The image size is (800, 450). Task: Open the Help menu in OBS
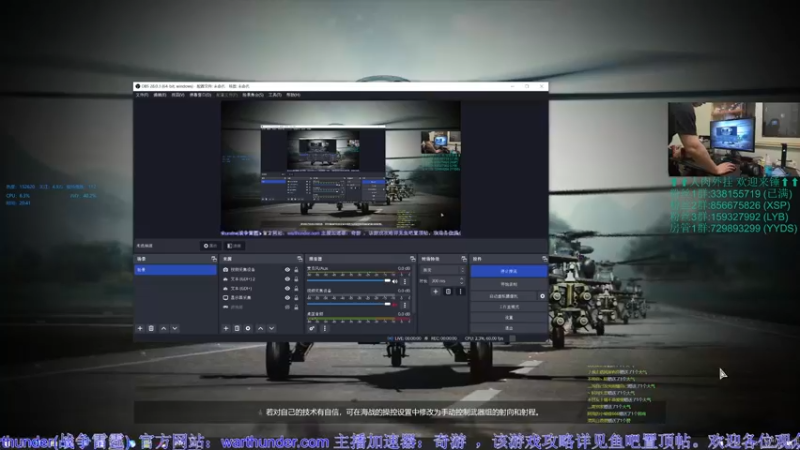[x=293, y=95]
